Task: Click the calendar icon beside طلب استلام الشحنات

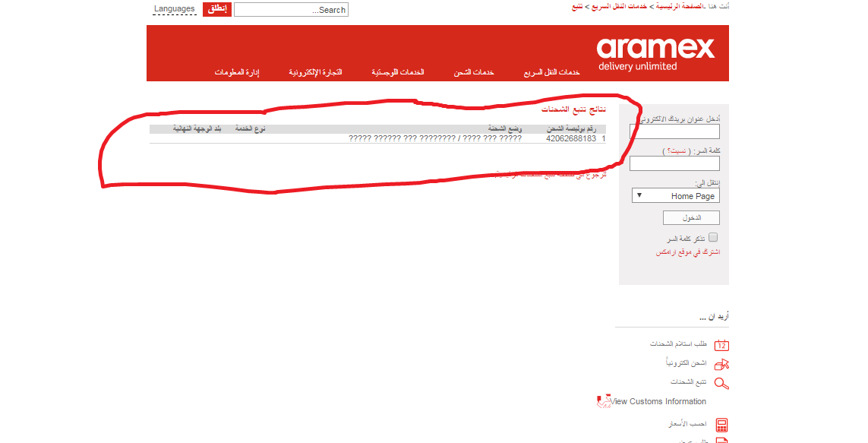Action: click(721, 345)
